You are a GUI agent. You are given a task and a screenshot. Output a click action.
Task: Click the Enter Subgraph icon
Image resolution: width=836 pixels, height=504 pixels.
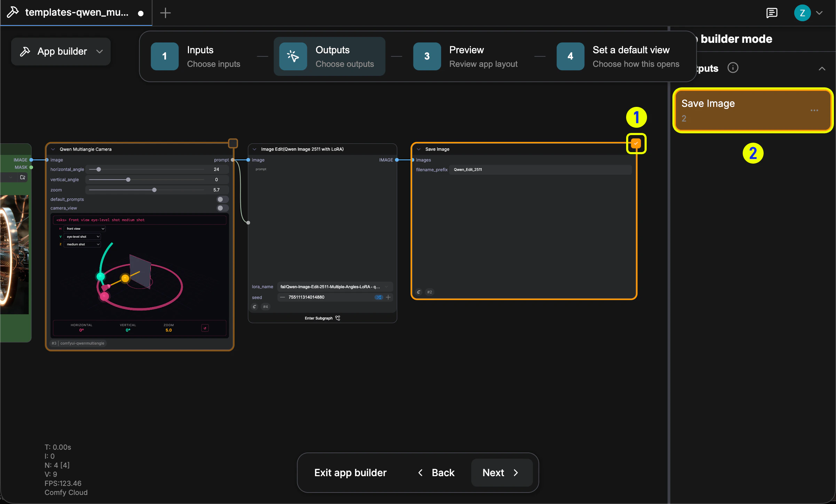[337, 318]
